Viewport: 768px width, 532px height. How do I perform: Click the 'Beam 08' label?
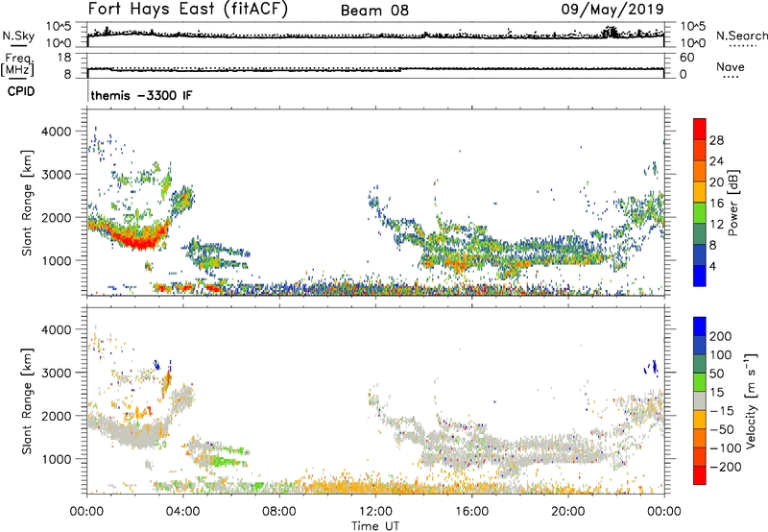pos(374,11)
